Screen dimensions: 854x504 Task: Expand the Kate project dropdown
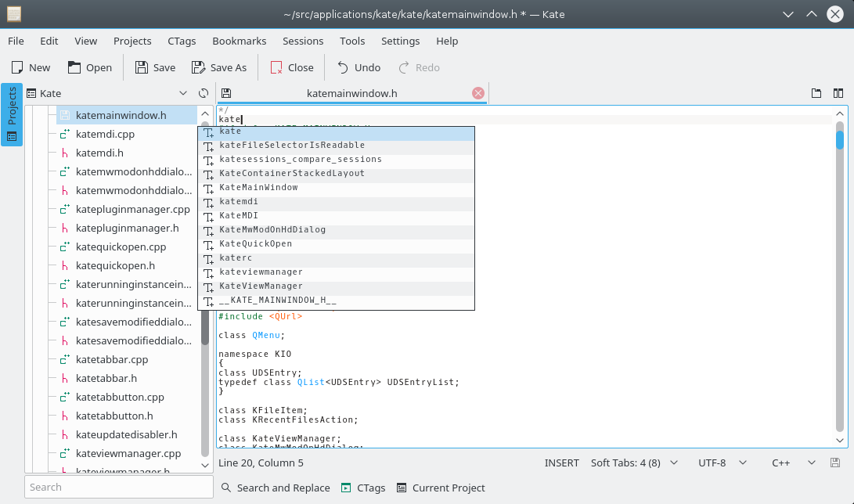pyautogui.click(x=183, y=93)
